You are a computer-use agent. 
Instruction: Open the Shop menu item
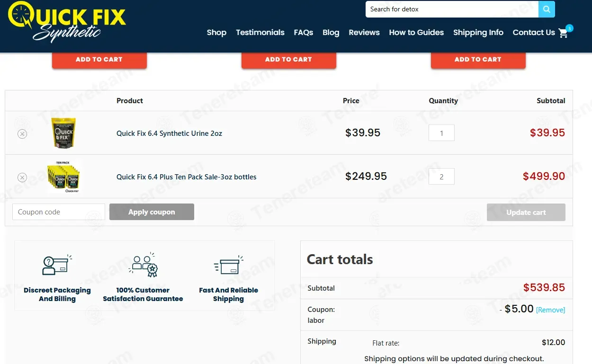coord(216,33)
